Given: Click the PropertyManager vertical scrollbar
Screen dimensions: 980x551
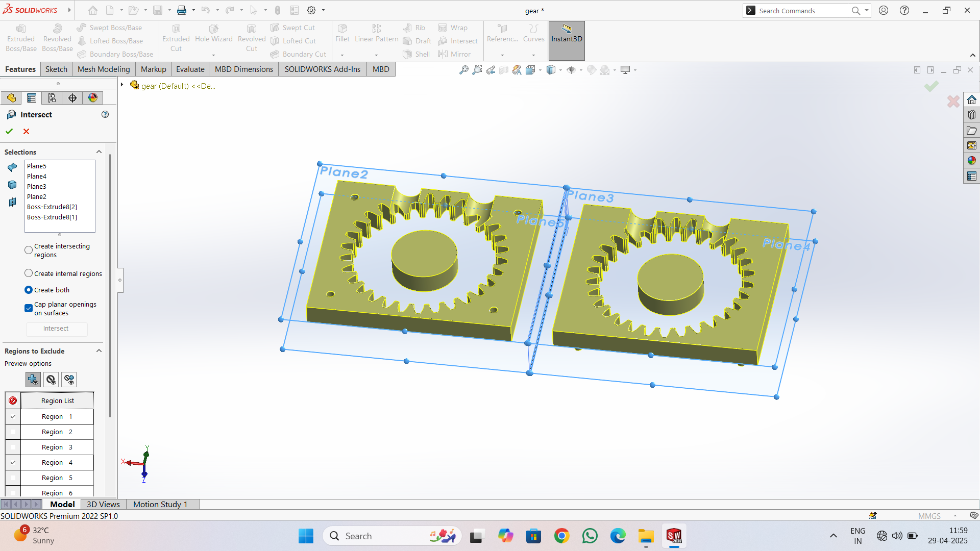Looking at the screenshot, I should pyautogui.click(x=110, y=286).
